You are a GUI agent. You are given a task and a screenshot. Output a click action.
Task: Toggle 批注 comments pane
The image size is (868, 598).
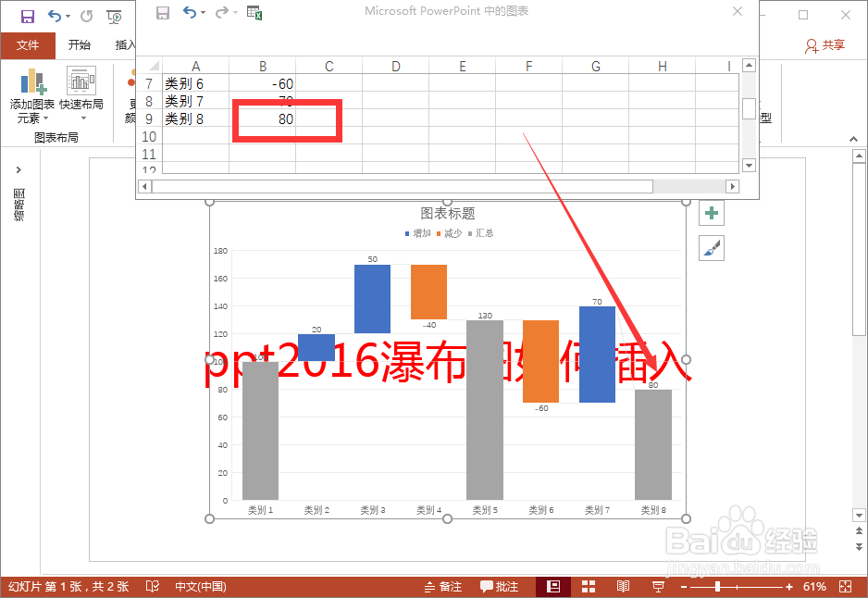(x=500, y=586)
